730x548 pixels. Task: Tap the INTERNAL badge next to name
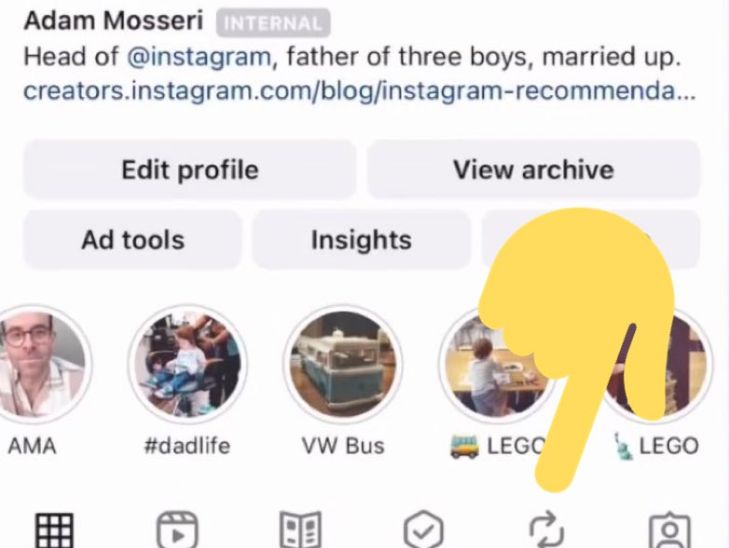[x=273, y=23]
